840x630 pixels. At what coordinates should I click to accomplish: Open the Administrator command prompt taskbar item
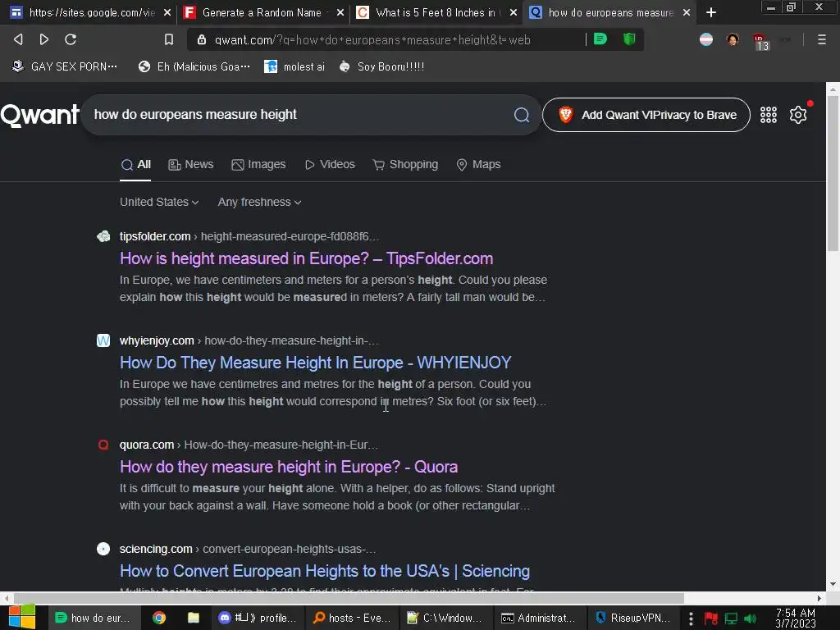tap(538, 618)
